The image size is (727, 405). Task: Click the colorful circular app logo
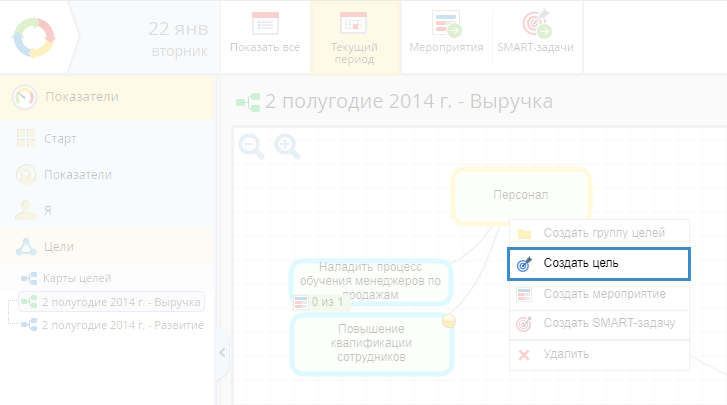[37, 36]
